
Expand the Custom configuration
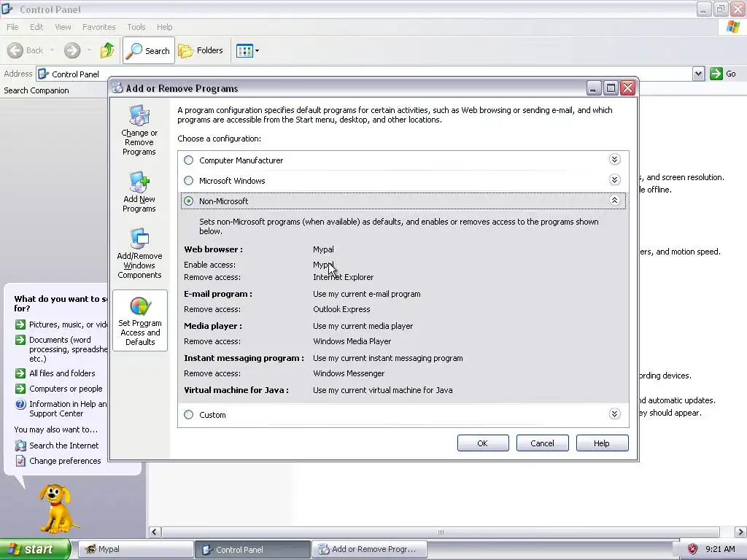pos(614,413)
